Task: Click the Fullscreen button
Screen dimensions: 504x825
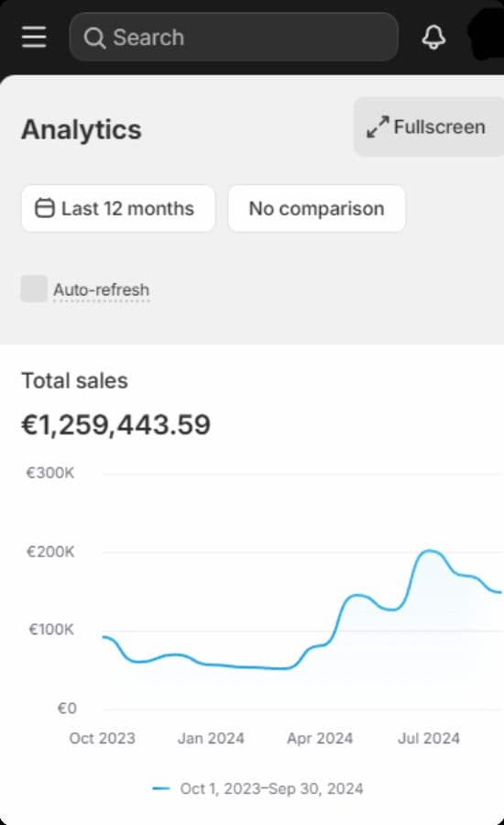Action: click(428, 126)
